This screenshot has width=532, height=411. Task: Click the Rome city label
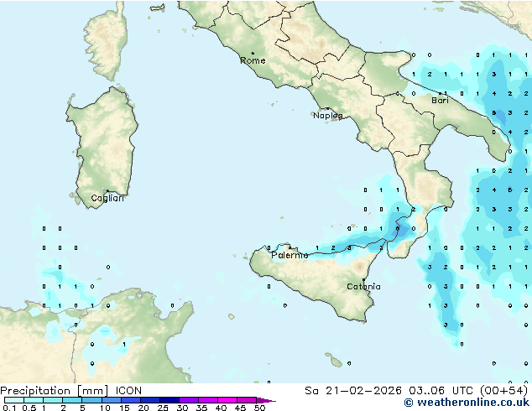pyautogui.click(x=253, y=60)
